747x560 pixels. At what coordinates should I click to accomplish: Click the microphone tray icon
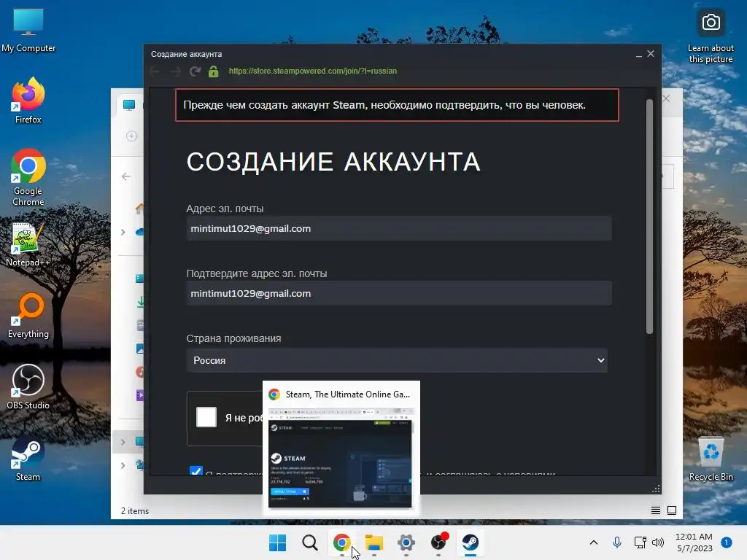[617, 542]
